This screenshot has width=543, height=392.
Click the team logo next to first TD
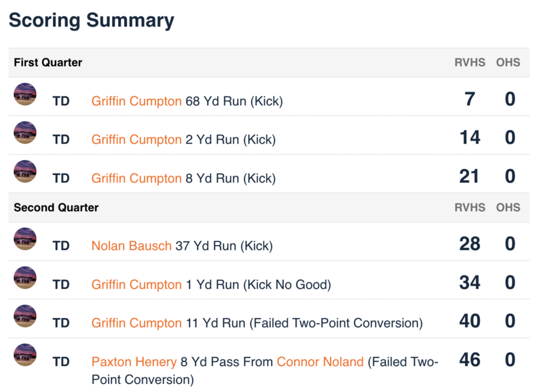coord(25,95)
